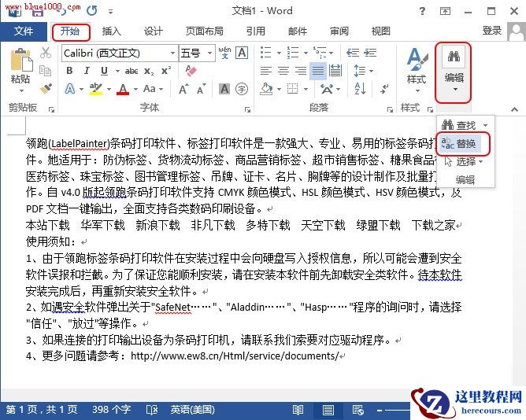
Task: Switch to Read Mode view icon
Action: click(298, 410)
